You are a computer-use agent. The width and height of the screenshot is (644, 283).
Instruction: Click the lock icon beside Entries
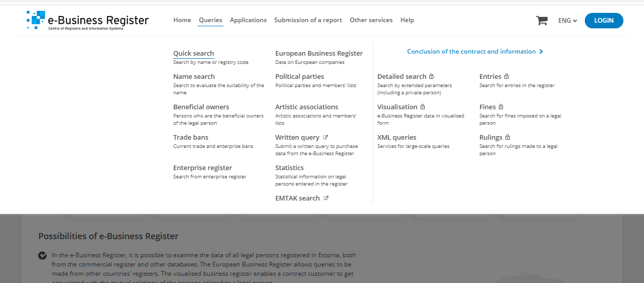[507, 76]
